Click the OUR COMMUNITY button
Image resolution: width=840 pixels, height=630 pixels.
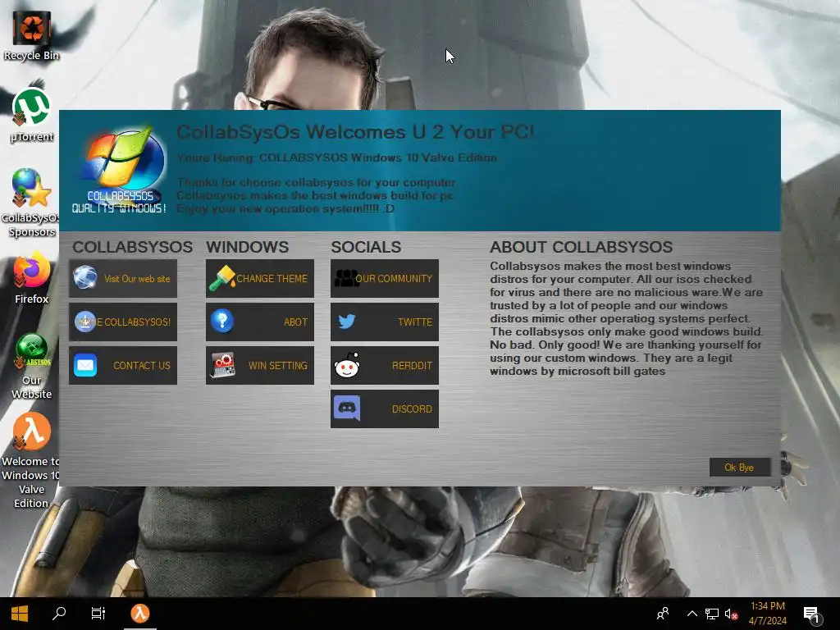pyautogui.click(x=385, y=279)
